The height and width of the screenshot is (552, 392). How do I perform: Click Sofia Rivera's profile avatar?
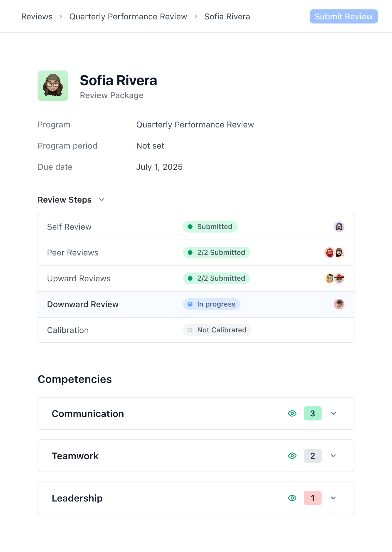point(53,85)
